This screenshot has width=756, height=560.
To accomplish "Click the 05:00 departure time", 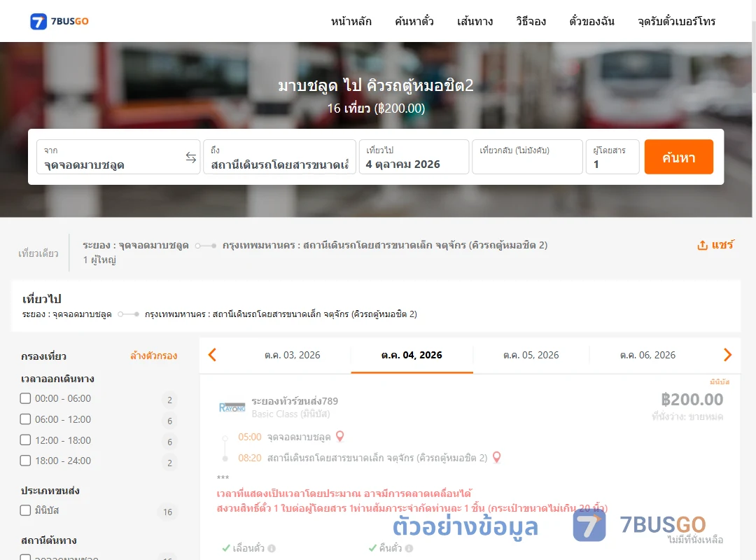I will tap(250, 437).
